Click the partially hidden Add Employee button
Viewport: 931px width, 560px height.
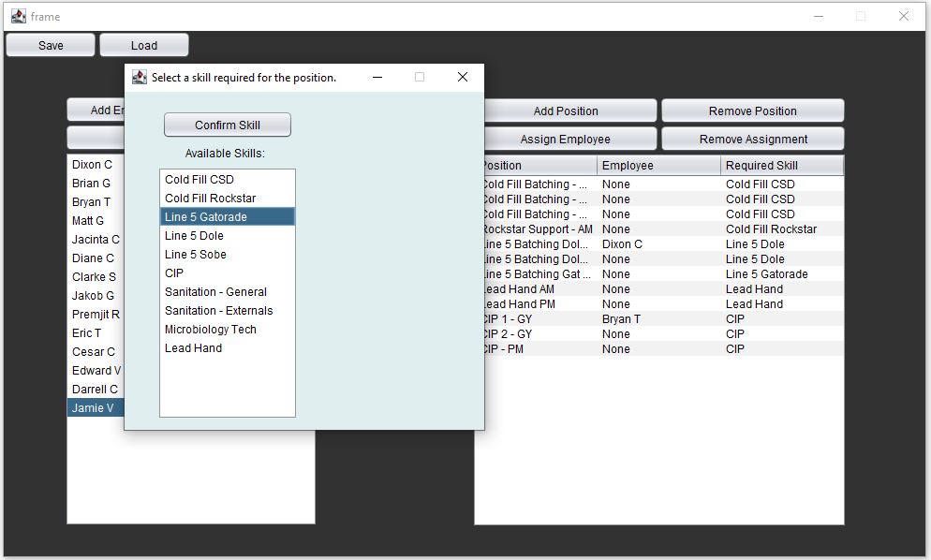tap(96, 110)
